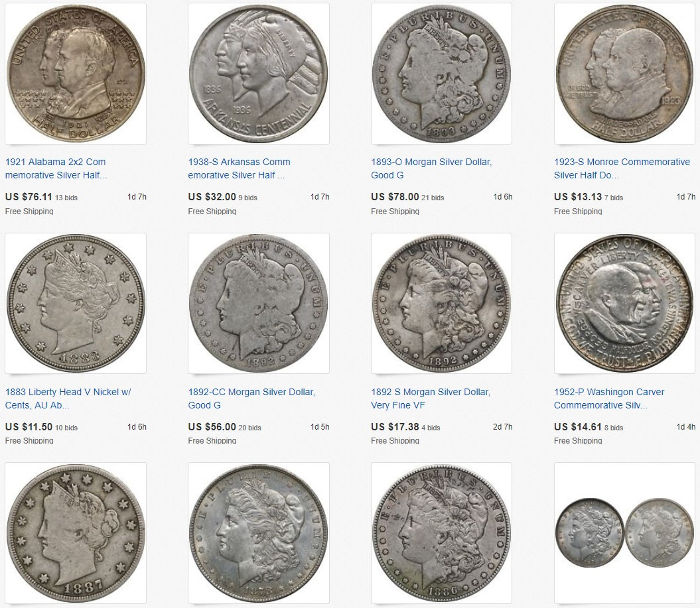View the 1886 Morgan dollar coin thumbnail
The width and height of the screenshot is (700, 608).
click(441, 533)
